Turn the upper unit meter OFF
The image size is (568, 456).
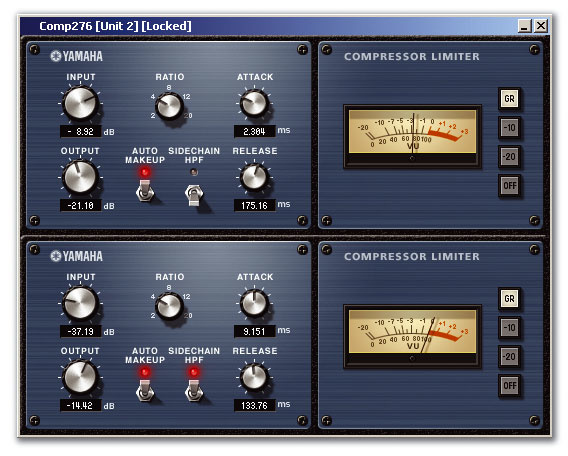(509, 185)
